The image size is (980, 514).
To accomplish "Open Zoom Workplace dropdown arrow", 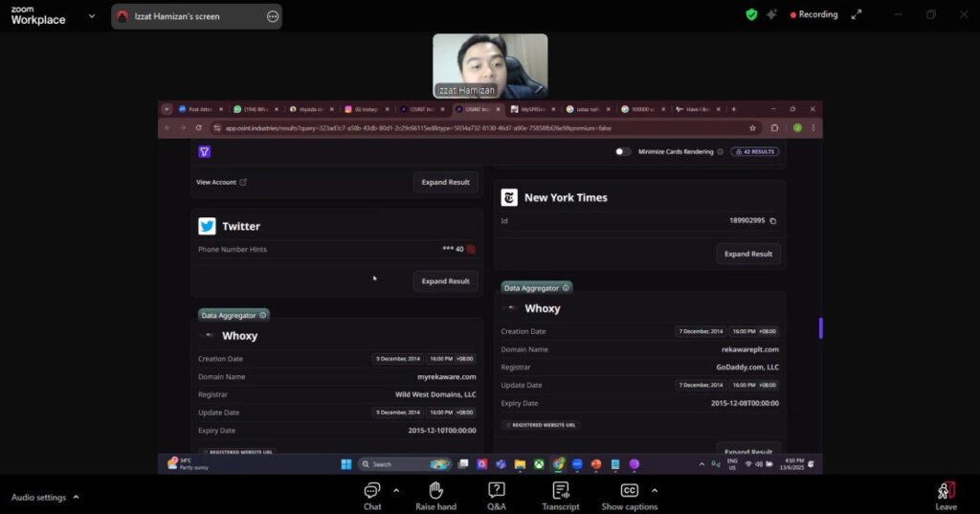I will click(92, 16).
